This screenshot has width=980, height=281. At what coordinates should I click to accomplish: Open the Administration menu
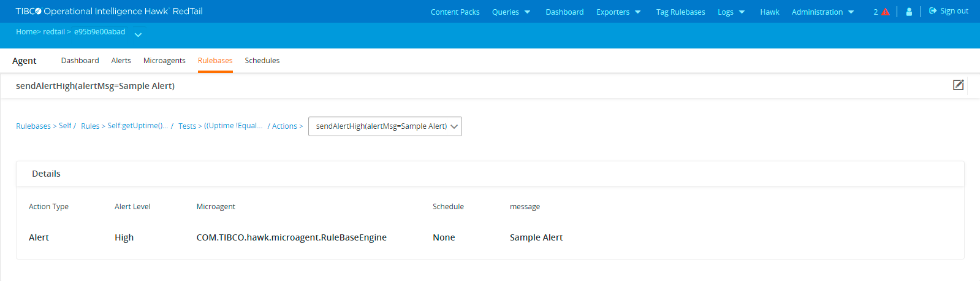(x=822, y=12)
